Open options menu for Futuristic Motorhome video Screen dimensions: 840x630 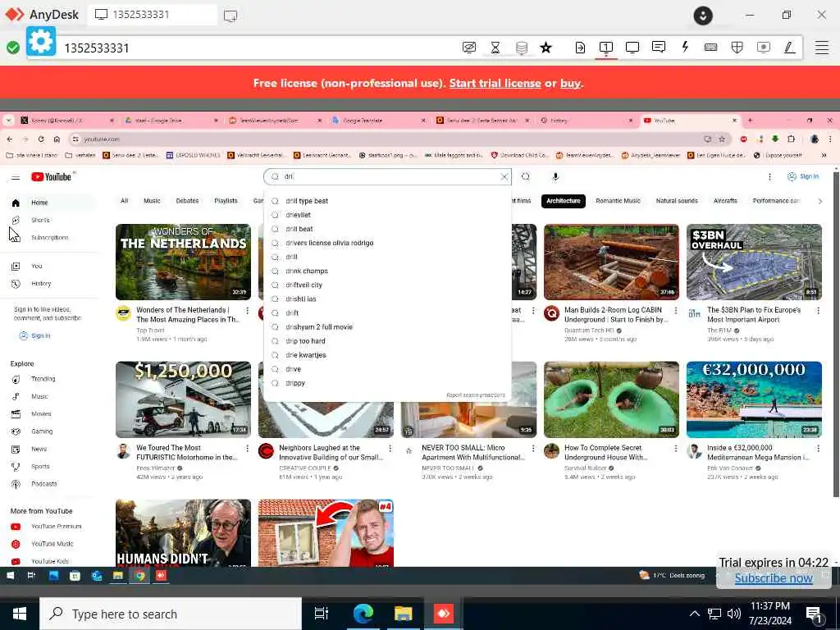248,449
